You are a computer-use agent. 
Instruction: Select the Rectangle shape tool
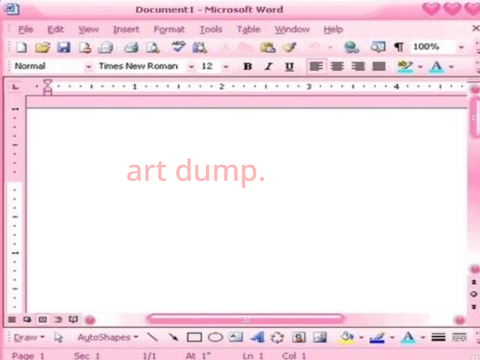coord(194,338)
